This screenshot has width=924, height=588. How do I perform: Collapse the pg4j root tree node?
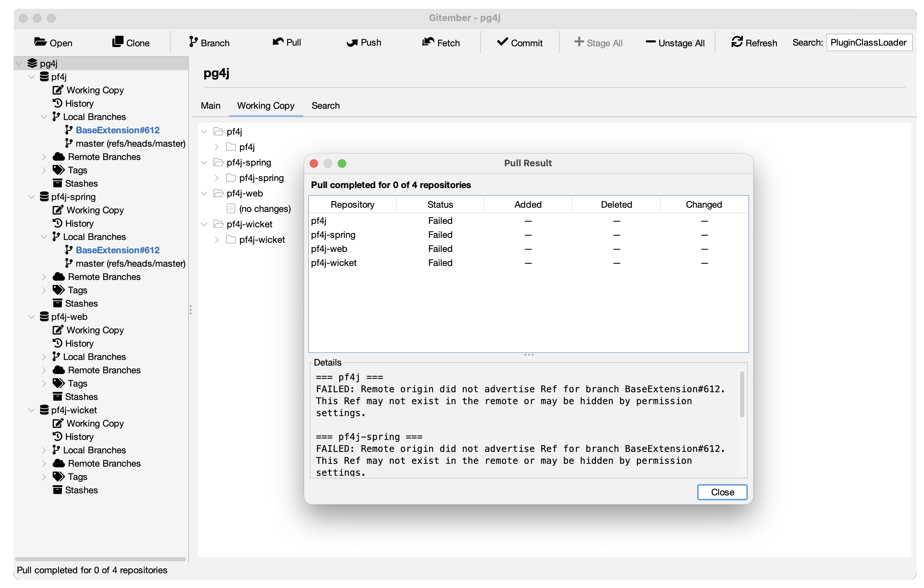[x=19, y=63]
